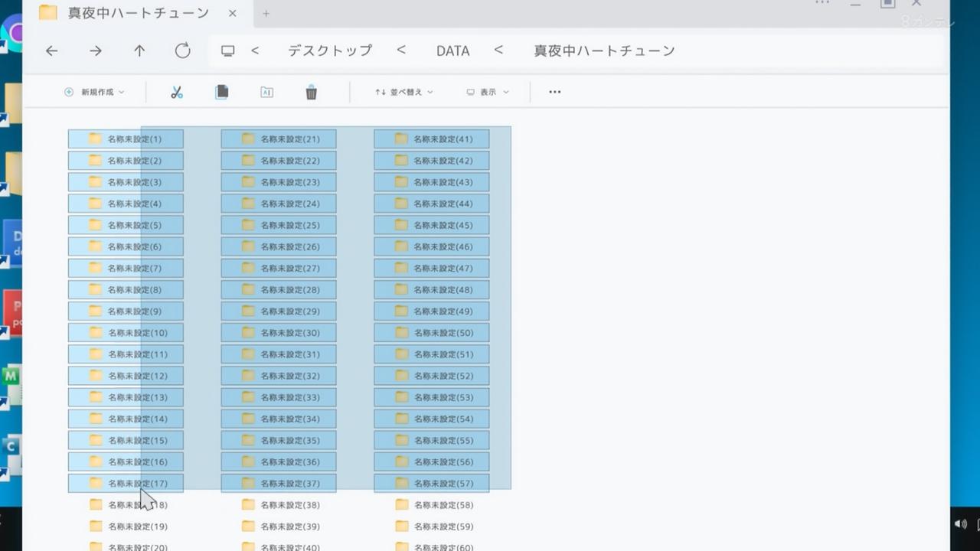Click the Forward arrow navigation button

[95, 51]
